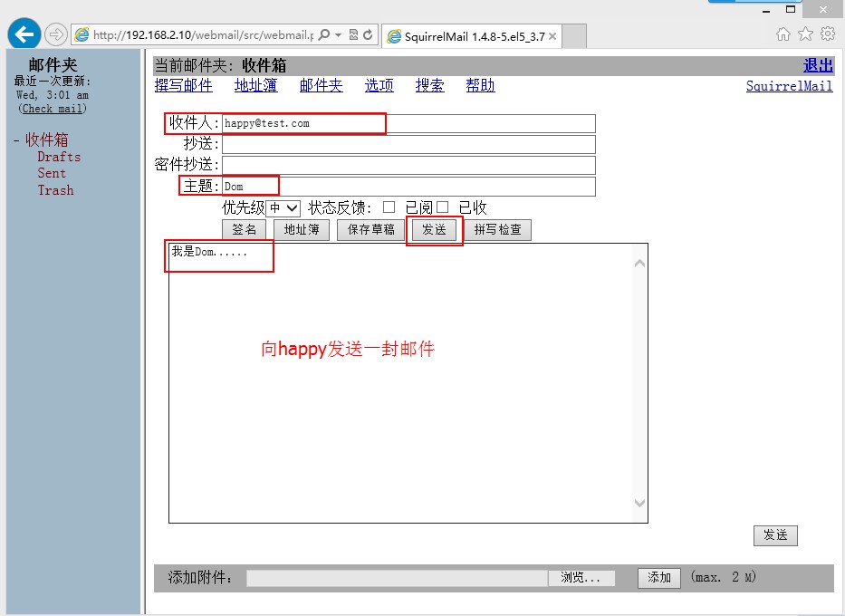Image resolution: width=845 pixels, height=616 pixels.
Task: Click Check mail link in sidebar
Action: (53, 109)
